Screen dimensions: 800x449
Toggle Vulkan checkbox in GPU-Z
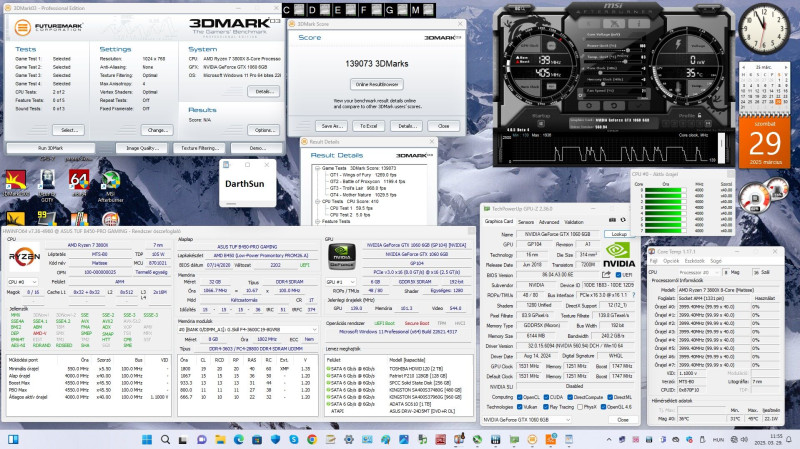(519, 407)
